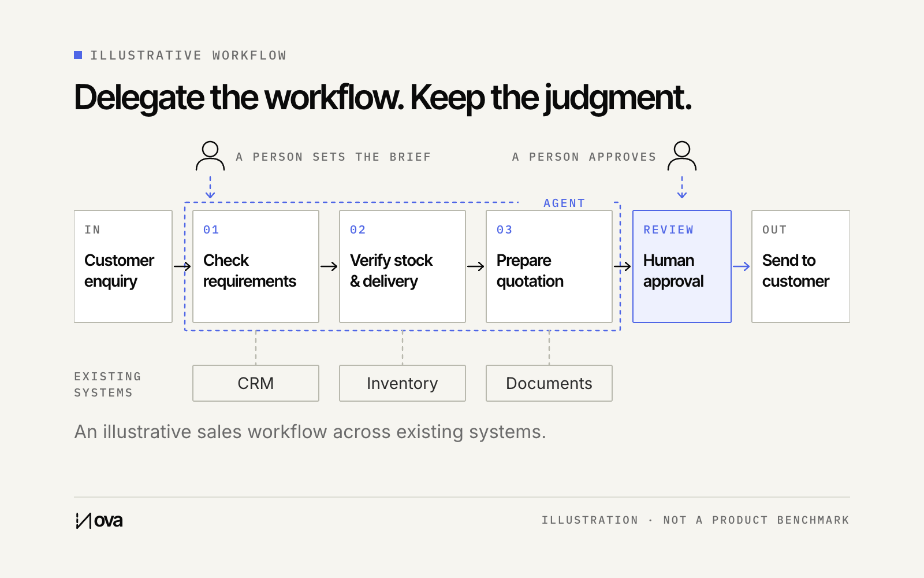Select the CRM system box
The image size is (924, 578).
(x=256, y=383)
